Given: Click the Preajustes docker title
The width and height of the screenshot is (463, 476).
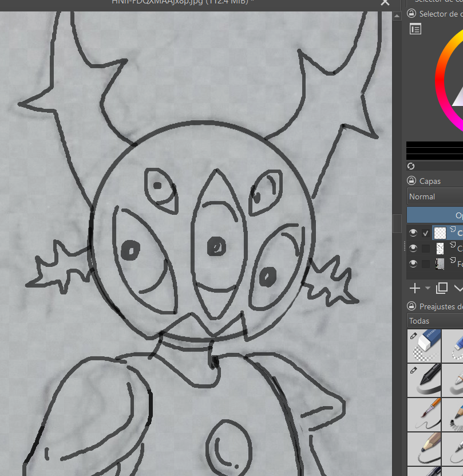Looking at the screenshot, I should 441,306.
